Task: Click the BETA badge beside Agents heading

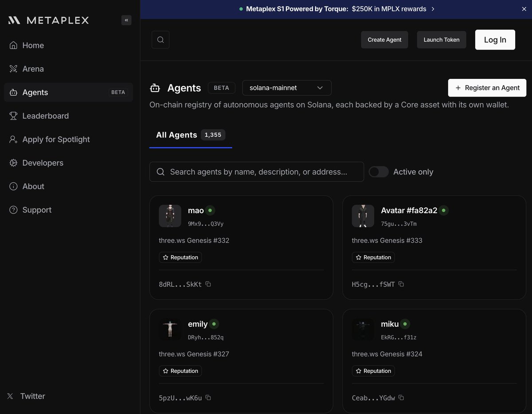Action: 221,88
